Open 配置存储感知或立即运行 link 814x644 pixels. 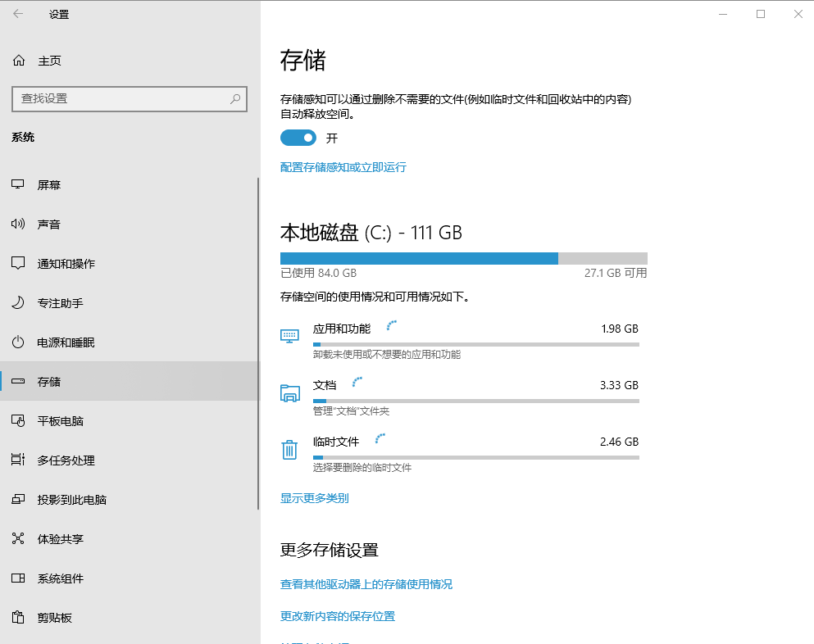pos(343,167)
